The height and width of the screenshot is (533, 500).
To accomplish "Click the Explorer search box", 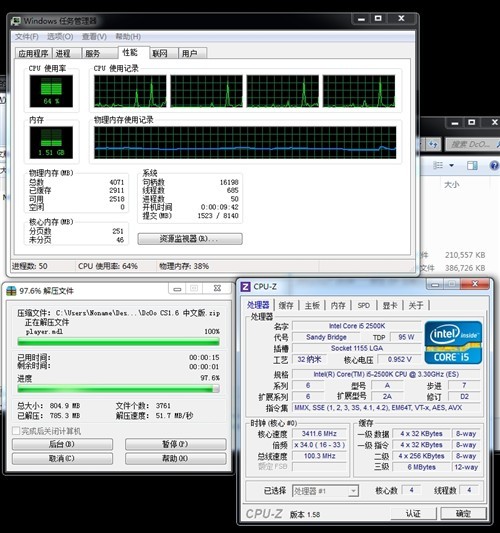I will pos(472,144).
